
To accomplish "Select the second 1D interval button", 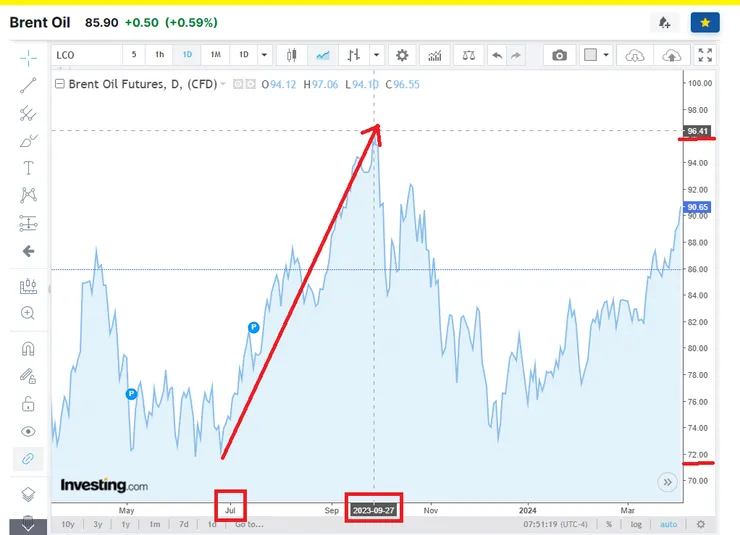I will tap(244, 55).
